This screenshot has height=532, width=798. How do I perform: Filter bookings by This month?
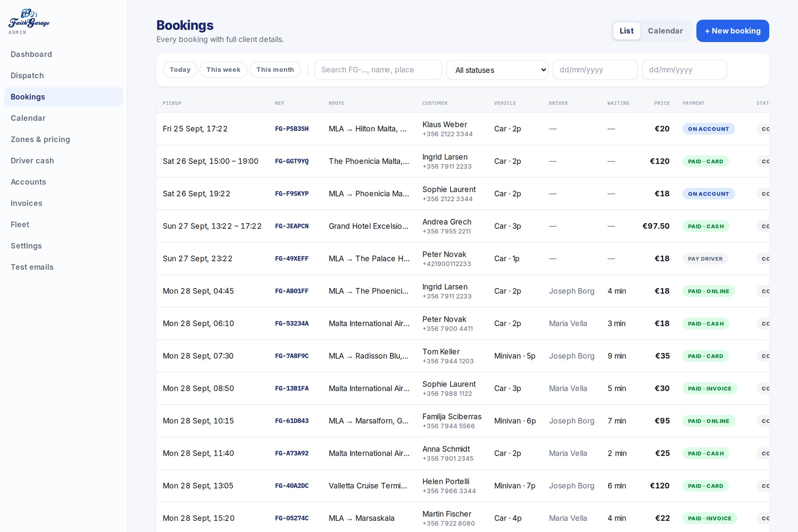click(x=275, y=69)
